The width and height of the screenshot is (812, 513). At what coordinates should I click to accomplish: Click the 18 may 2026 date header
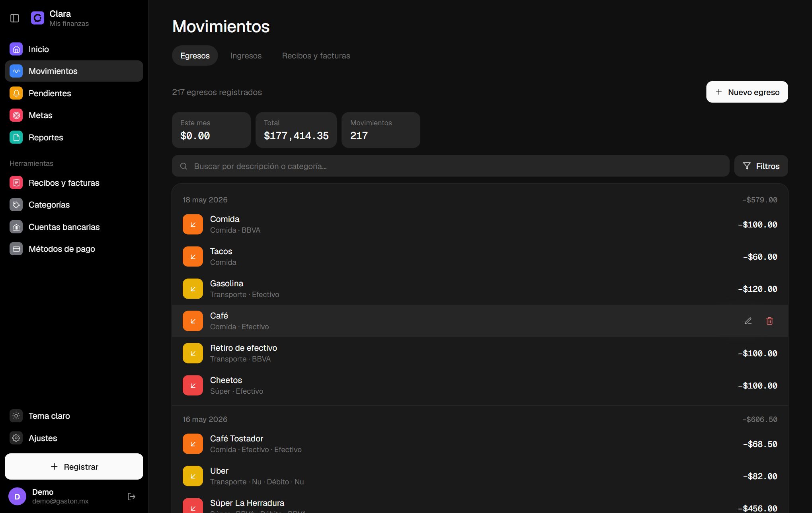[x=205, y=200]
